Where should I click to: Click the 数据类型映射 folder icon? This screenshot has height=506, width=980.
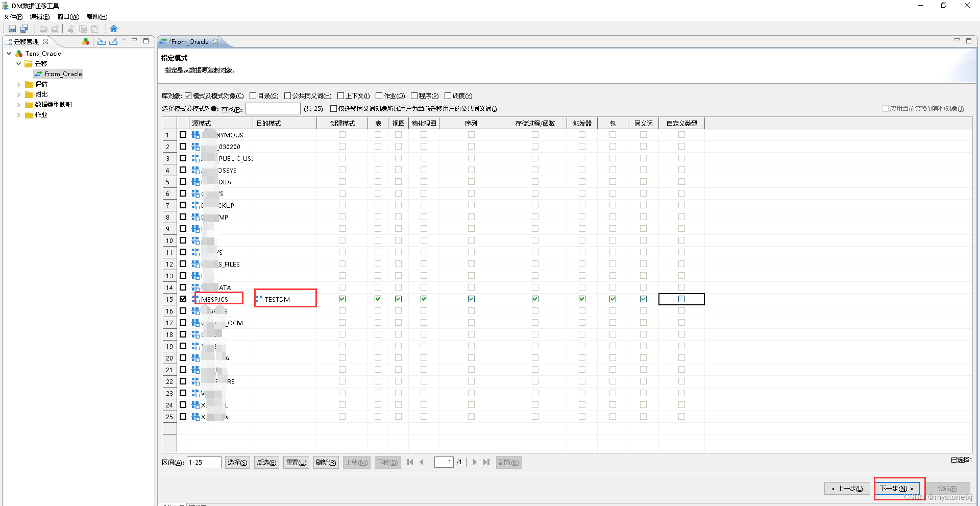(29, 105)
